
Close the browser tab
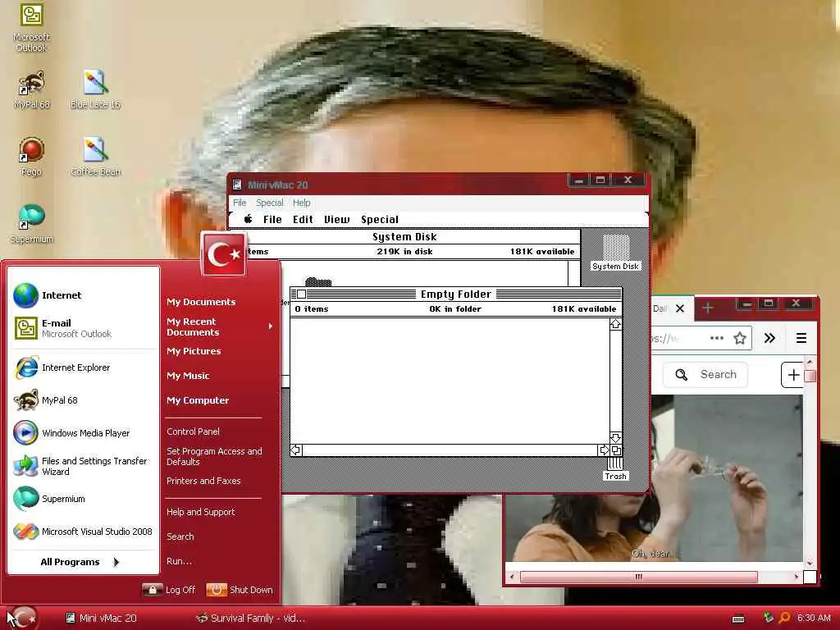(680, 308)
